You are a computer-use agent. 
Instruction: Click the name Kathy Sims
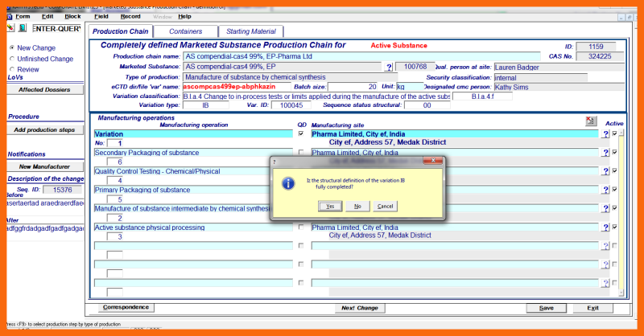(511, 87)
